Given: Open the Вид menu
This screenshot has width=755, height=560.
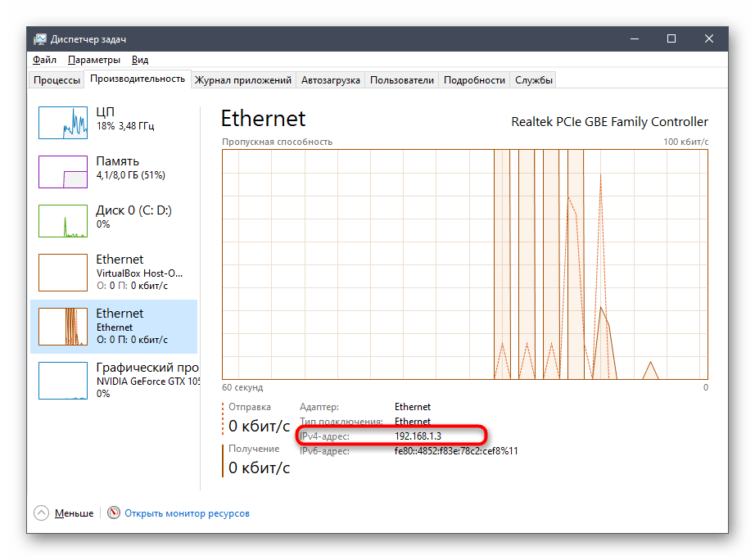Looking at the screenshot, I should tap(140, 60).
